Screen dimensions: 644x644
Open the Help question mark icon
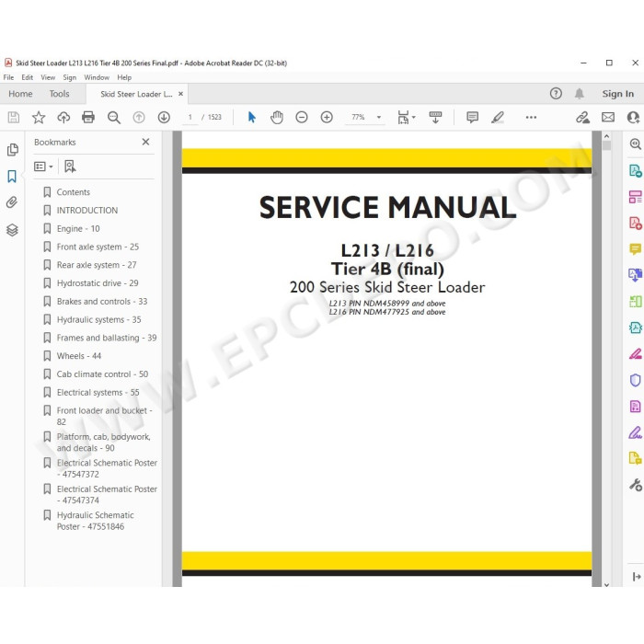click(556, 94)
